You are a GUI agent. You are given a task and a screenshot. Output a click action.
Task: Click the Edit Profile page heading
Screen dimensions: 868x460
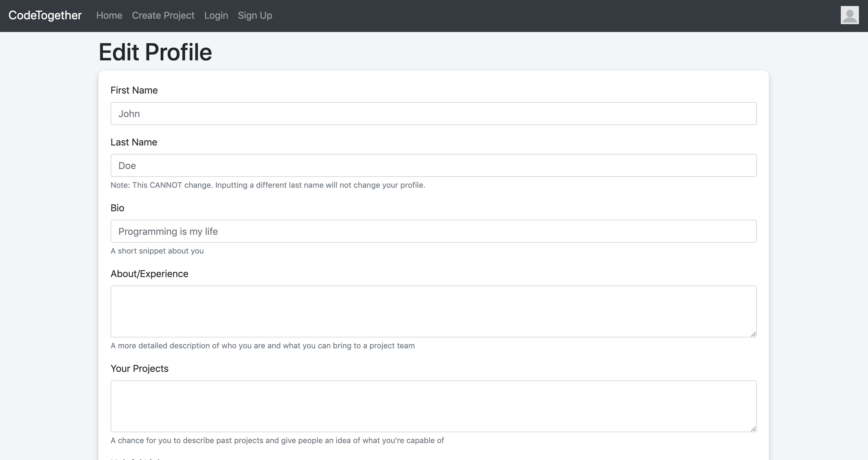click(155, 52)
